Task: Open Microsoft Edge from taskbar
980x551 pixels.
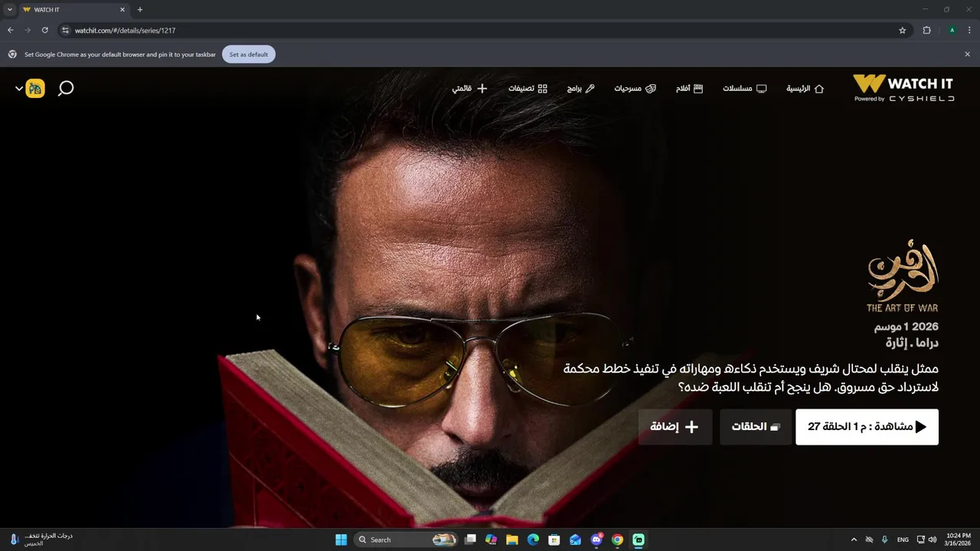Action: 533,540
